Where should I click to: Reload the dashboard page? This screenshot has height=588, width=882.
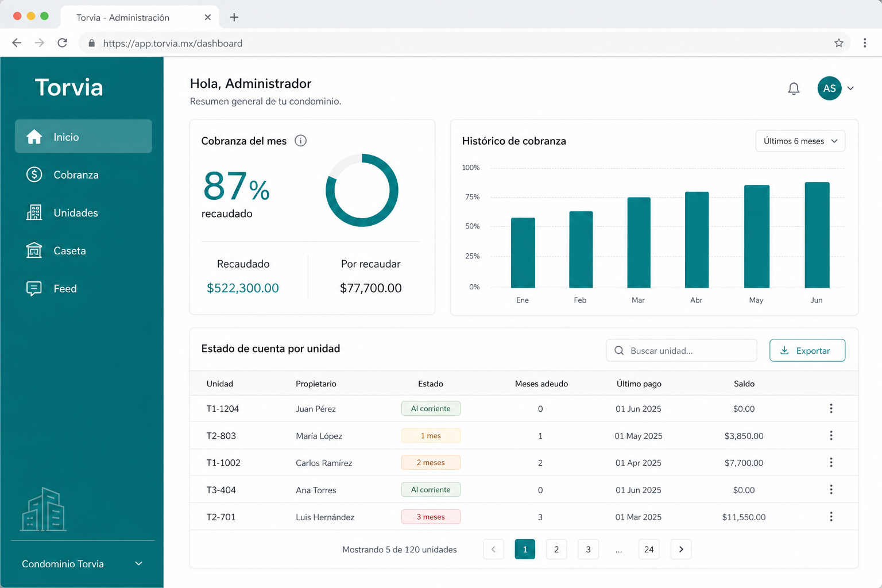pyautogui.click(x=63, y=43)
